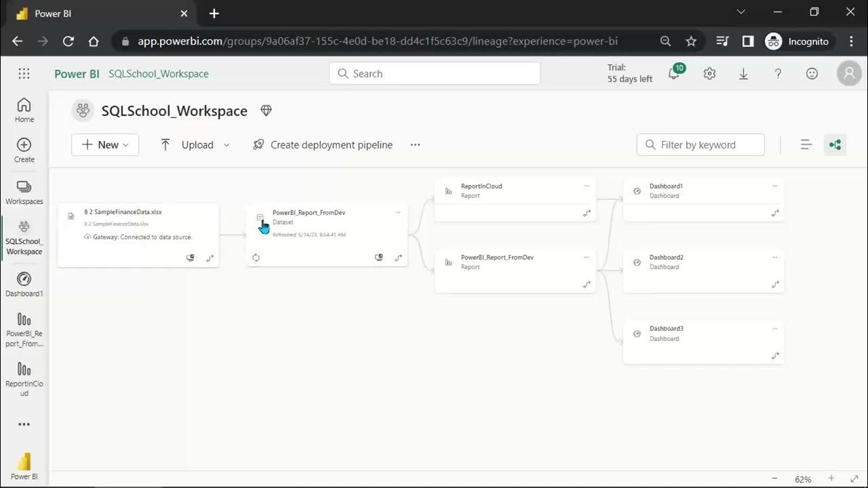Select SQLSchool_Workspace in left sidebar
The height and width of the screenshot is (488, 868).
click(24, 237)
